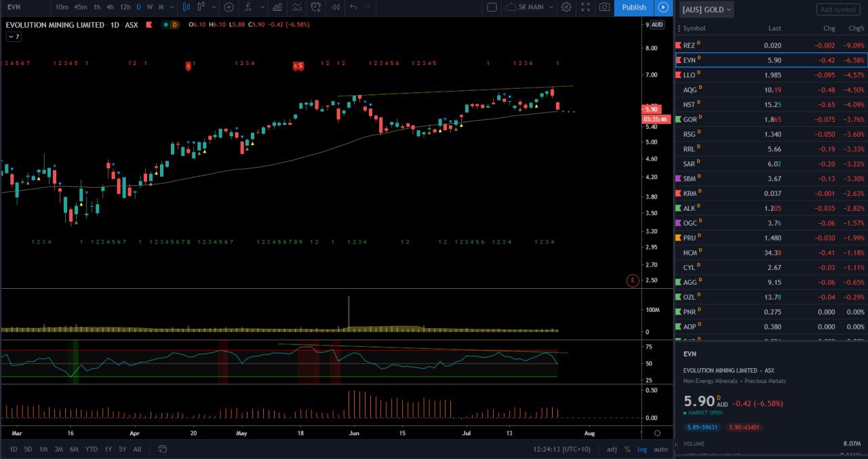Viewport: 868px width, 459px height.
Task: Select the M monthly interval
Action: pyautogui.click(x=161, y=7)
